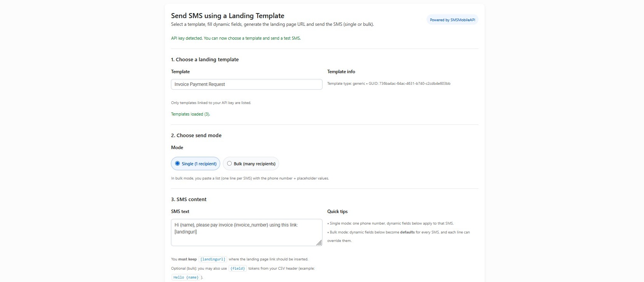
Task: Click the 'In bulk mode, you paste a list' hint
Action: click(250, 178)
